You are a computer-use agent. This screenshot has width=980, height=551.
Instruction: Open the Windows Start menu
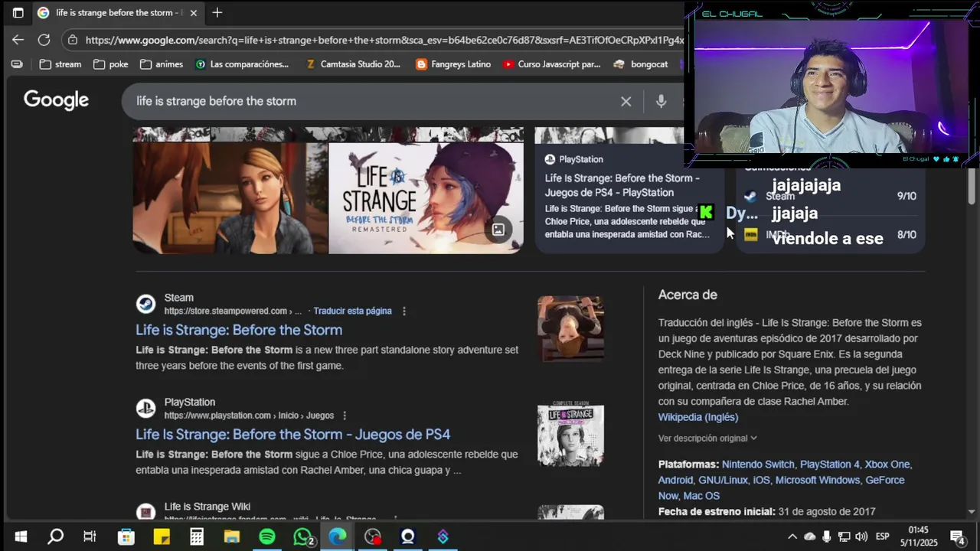click(21, 536)
